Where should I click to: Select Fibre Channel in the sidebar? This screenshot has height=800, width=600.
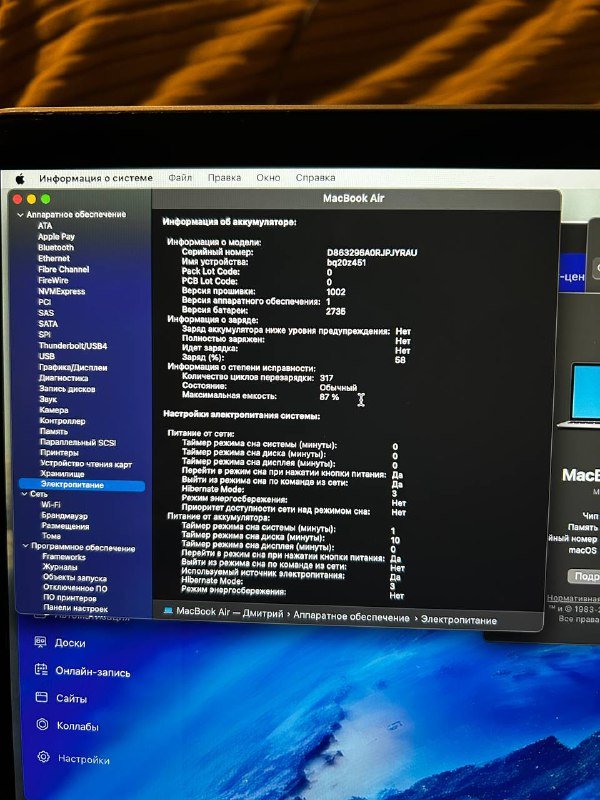pos(63,269)
